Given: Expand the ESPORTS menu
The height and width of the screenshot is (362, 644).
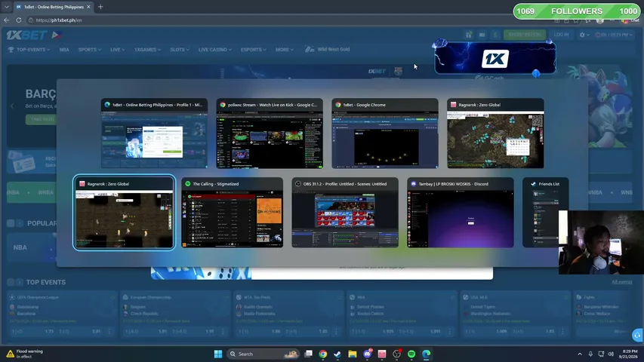Looking at the screenshot, I should (254, 50).
